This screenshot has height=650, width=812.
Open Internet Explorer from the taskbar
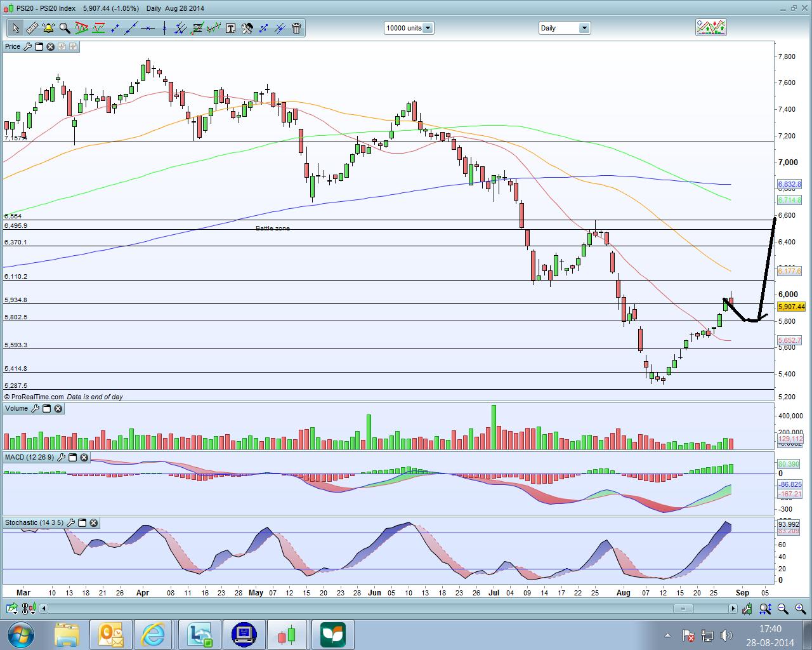click(154, 635)
